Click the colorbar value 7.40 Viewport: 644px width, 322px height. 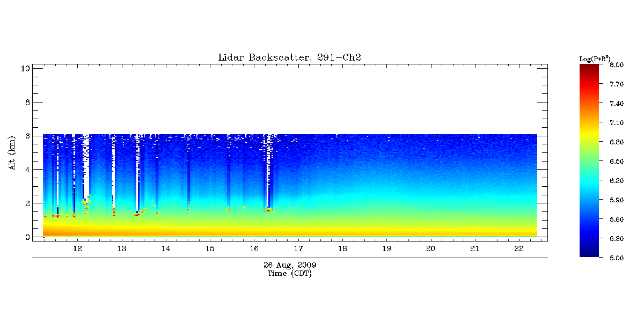pyautogui.click(x=617, y=104)
